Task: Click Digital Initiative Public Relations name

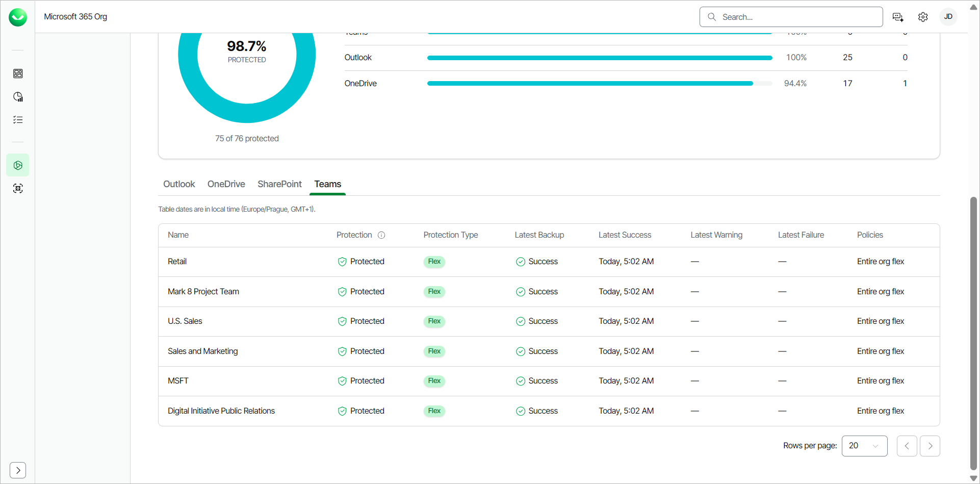Action: [x=221, y=411]
